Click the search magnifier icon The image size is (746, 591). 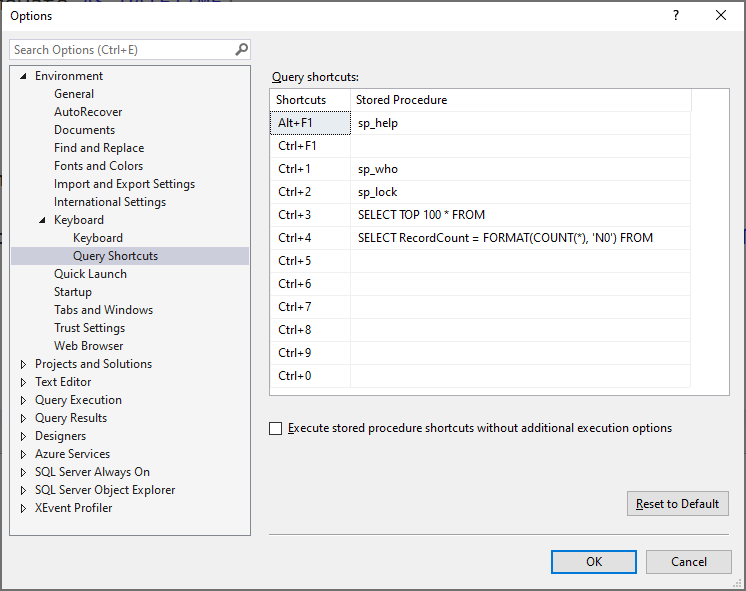click(x=241, y=49)
